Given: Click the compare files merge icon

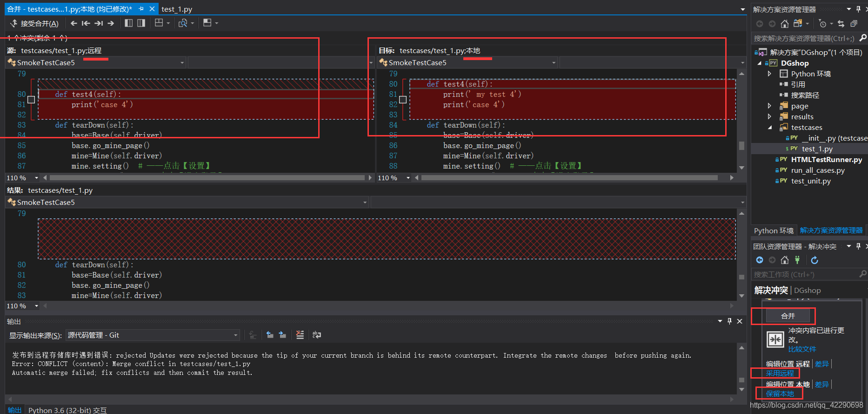Looking at the screenshot, I should 775,339.
